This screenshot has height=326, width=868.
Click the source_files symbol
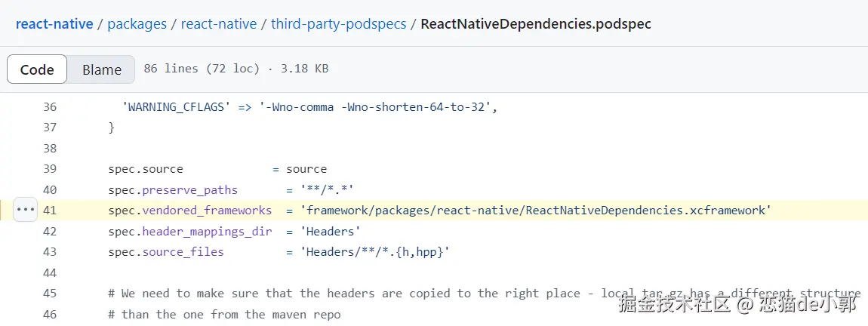pos(183,252)
